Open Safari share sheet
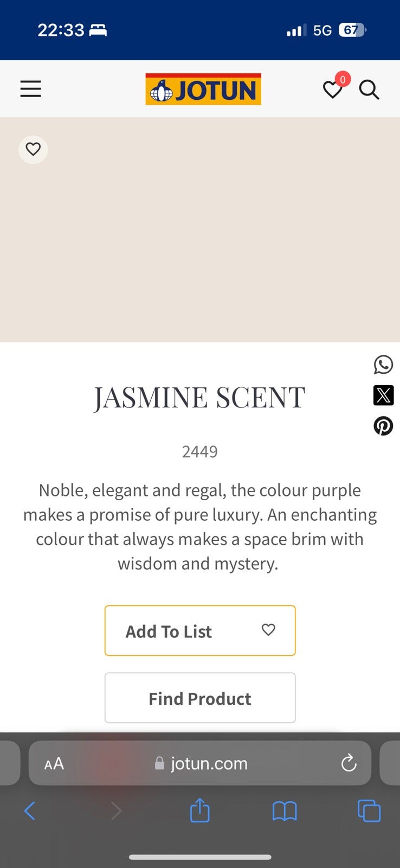This screenshot has width=400, height=868. coord(199,810)
